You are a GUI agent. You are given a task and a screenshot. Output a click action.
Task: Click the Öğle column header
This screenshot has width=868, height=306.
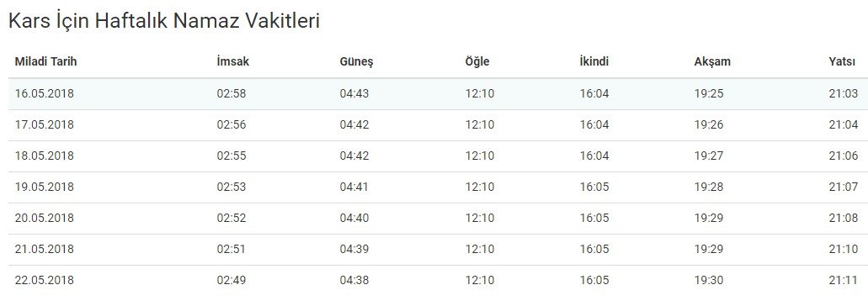[477, 62]
